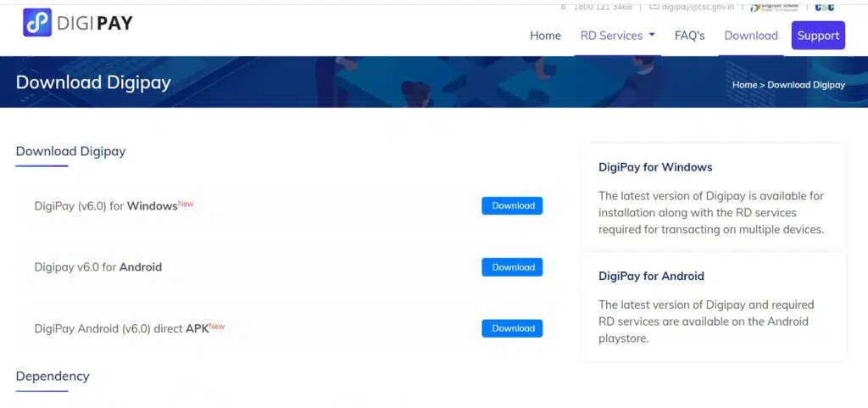Click the Download Digipay banner title
The width and height of the screenshot is (868, 408).
(93, 82)
